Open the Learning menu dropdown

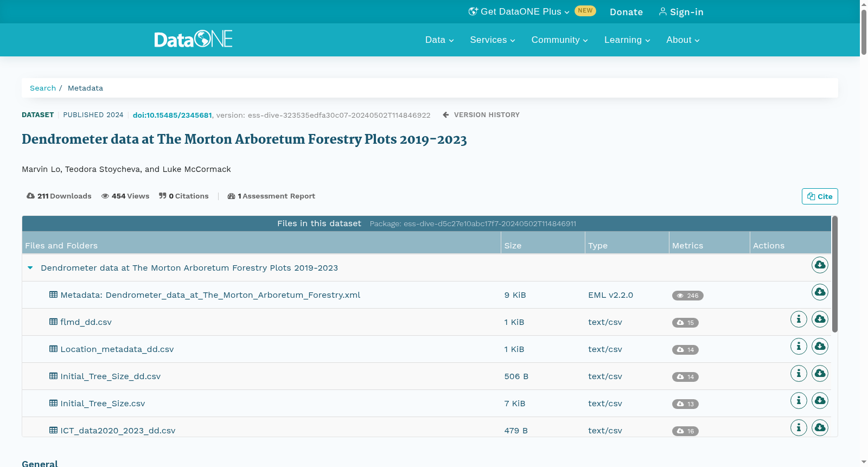click(x=627, y=40)
